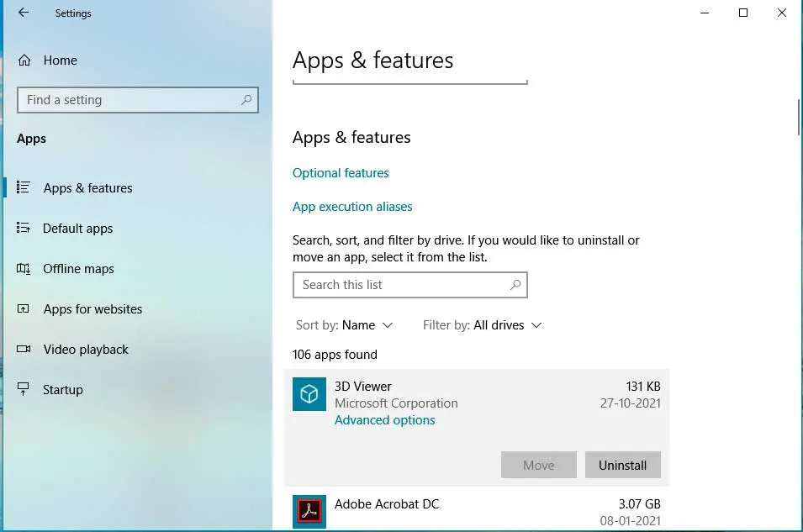Maximize the Settings window
Screen dimensions: 803x532
pos(743,13)
